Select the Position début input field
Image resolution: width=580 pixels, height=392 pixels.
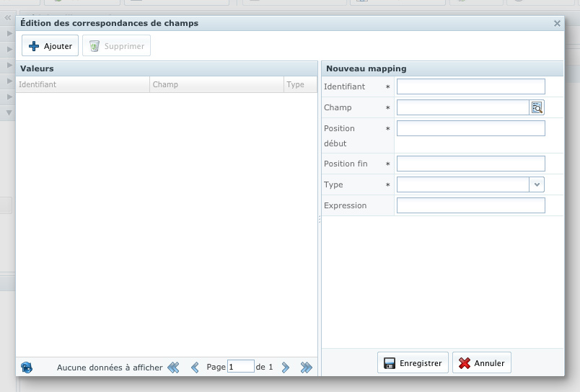point(470,128)
